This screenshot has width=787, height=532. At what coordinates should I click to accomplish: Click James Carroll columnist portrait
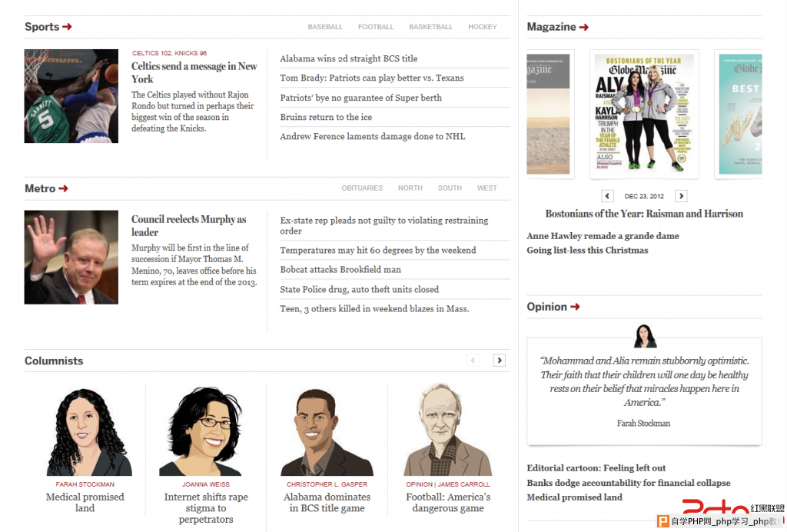coord(448,430)
